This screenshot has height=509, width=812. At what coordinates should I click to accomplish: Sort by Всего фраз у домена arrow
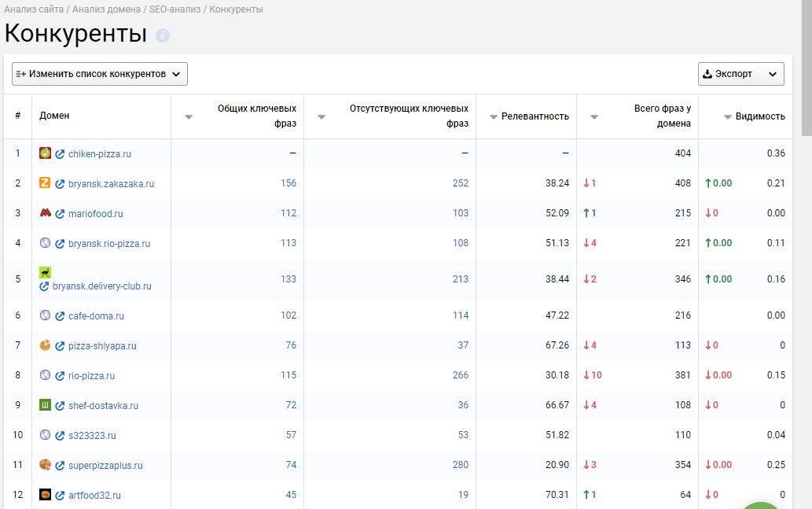pyautogui.click(x=594, y=117)
